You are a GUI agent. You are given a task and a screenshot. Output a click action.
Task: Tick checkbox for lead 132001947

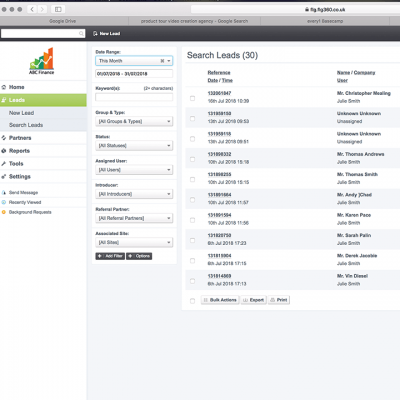point(192,98)
